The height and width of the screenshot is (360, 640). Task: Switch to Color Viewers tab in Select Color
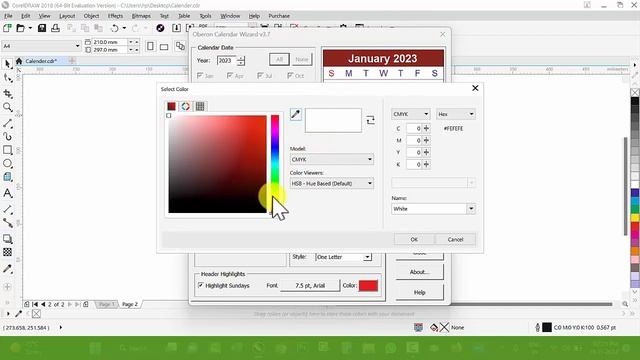185,106
